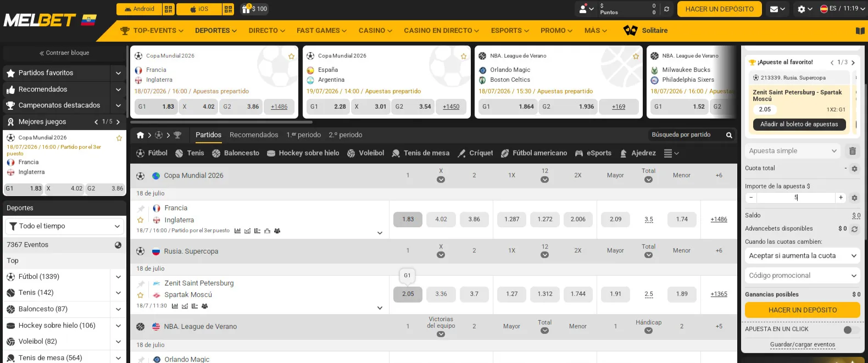
Task: Star the Zenit Saint Petersburg match
Action: pyautogui.click(x=141, y=295)
